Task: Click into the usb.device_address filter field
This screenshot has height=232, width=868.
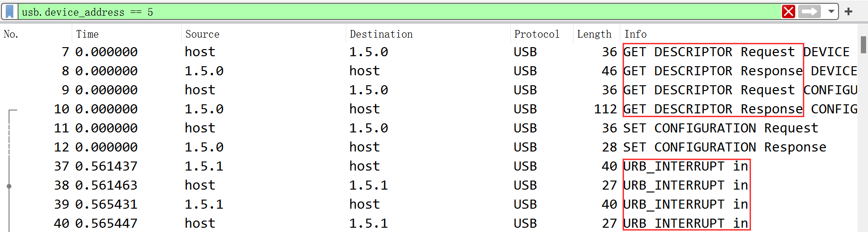Action: [x=380, y=12]
